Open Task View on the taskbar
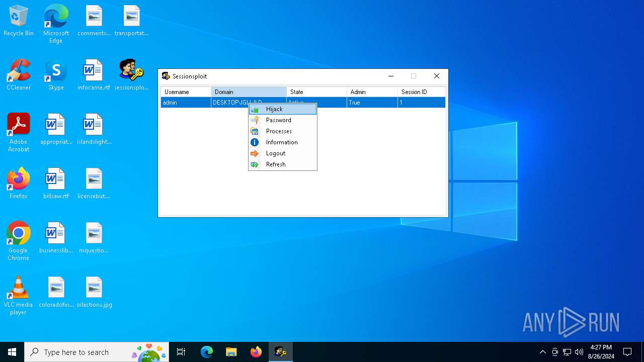The image size is (644, 362). pyautogui.click(x=181, y=352)
